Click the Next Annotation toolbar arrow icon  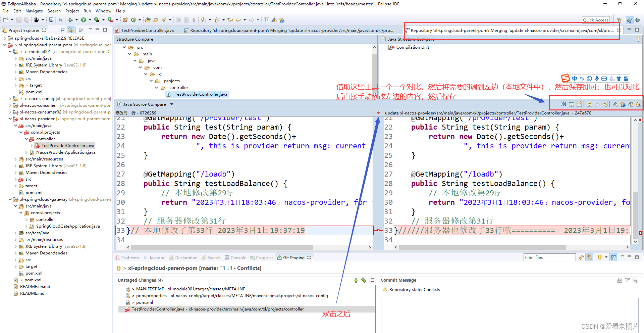click(203, 20)
